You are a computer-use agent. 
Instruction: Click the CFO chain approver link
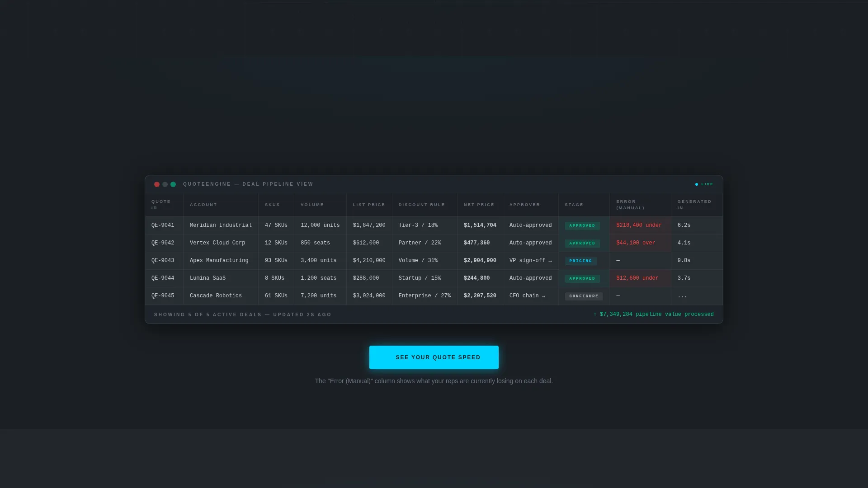(528, 296)
